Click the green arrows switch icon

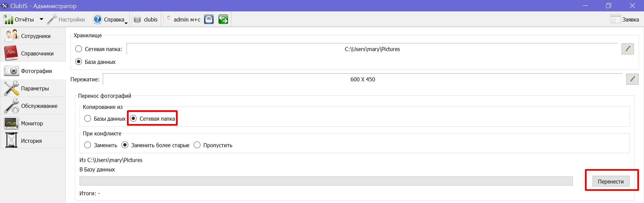223,19
